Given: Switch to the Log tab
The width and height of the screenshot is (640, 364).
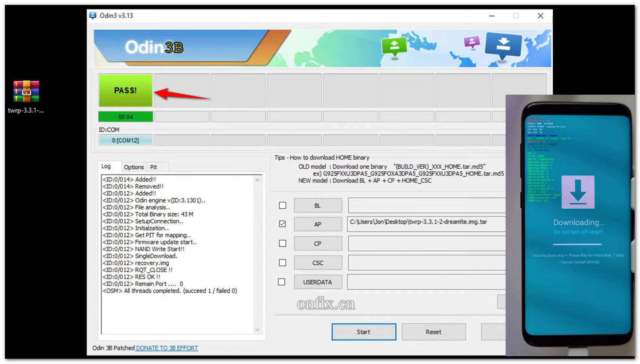Looking at the screenshot, I should tap(106, 166).
